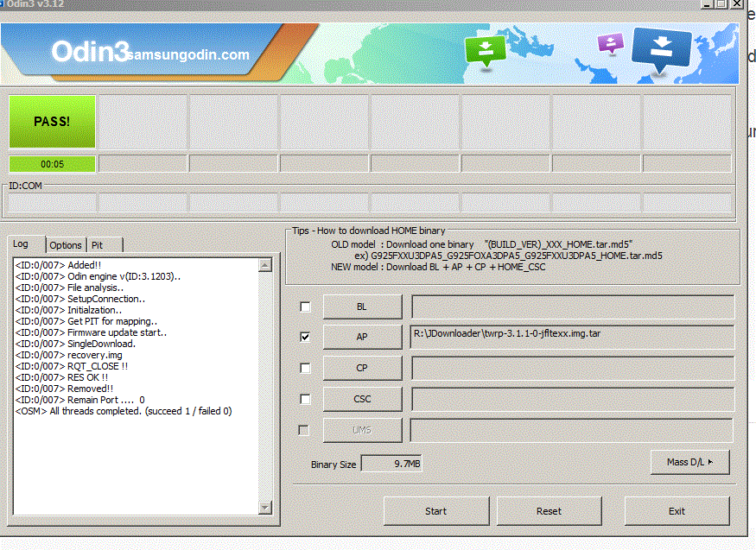Click 'Tips - How to download HOME binary' heading
The width and height of the screenshot is (756, 550).
369,231
